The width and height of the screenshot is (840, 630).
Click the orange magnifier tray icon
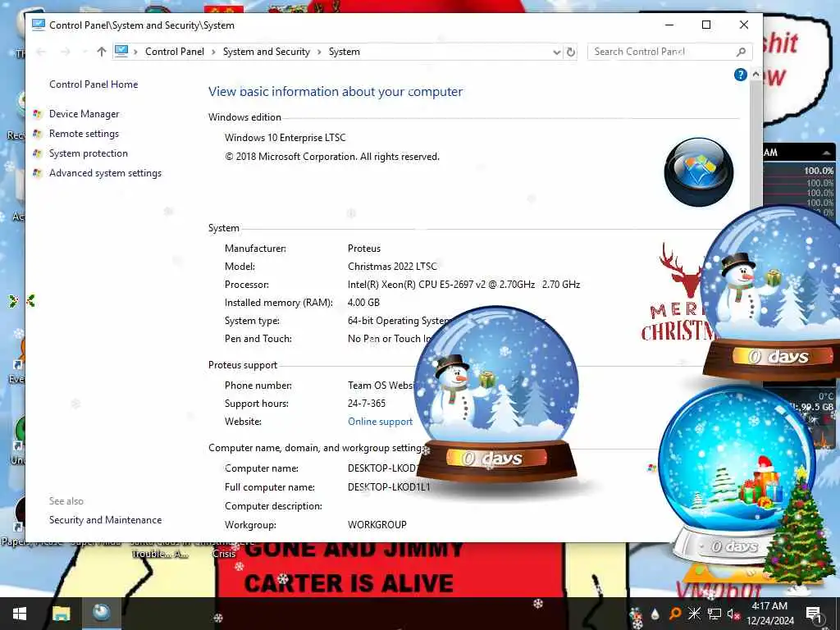674,614
